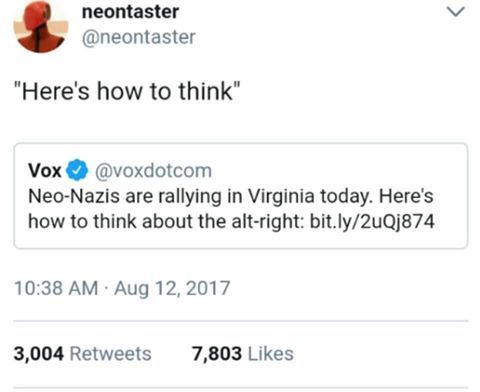480x392 pixels.
Task: Visit the @neontaster handle link
Action: point(139,37)
